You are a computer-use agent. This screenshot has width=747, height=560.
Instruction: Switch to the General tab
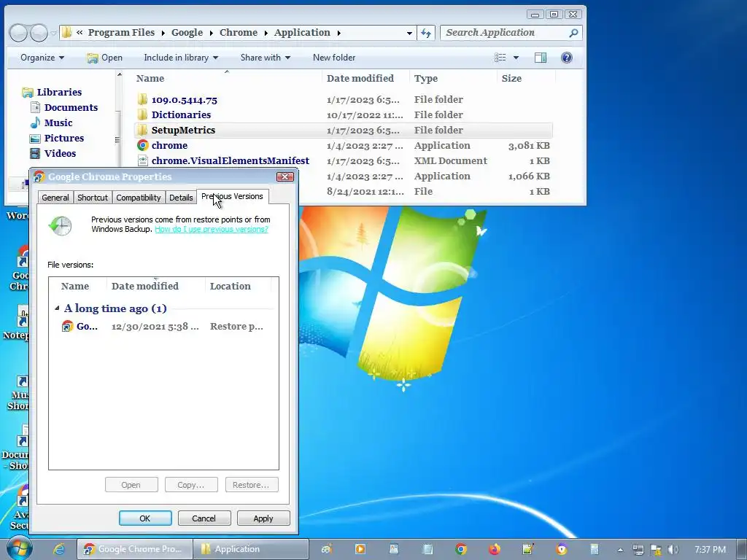[x=55, y=197]
